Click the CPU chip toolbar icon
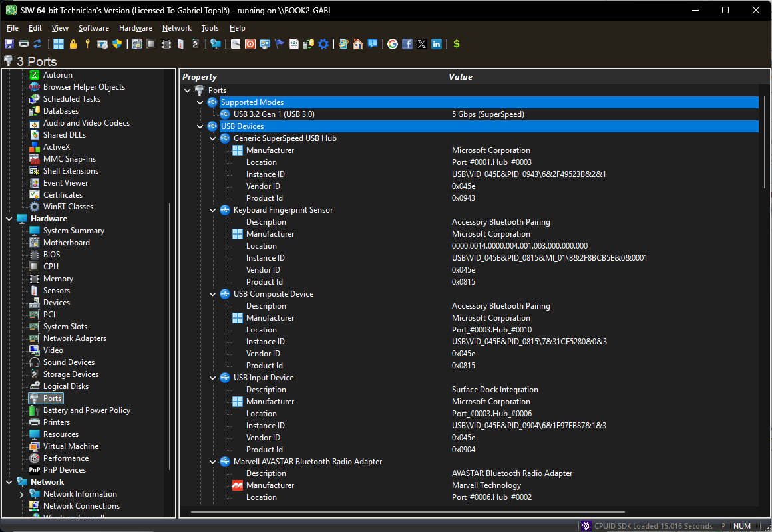This screenshot has height=532, width=772. coord(151,44)
